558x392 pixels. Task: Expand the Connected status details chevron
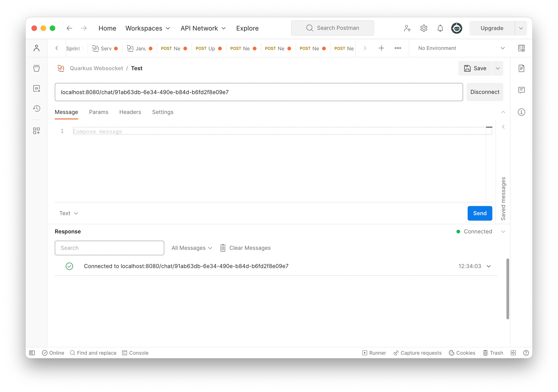click(x=503, y=232)
